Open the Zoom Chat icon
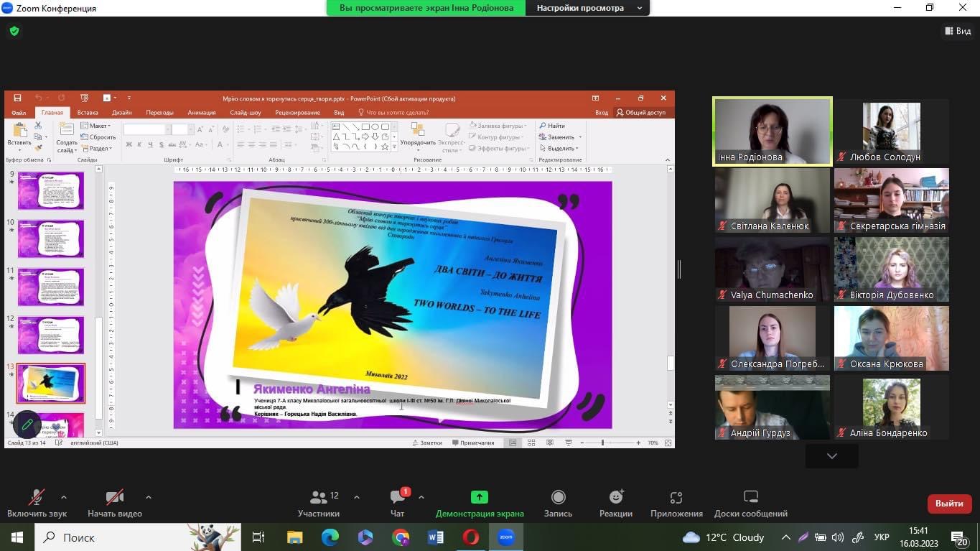This screenshot has width=980, height=551. (397, 497)
